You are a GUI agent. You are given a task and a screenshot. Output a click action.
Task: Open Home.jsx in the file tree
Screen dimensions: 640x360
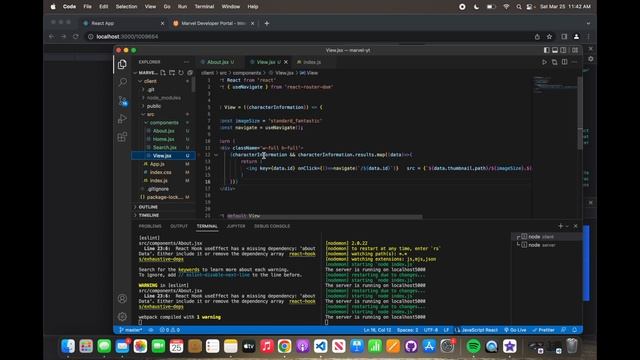[x=163, y=139]
